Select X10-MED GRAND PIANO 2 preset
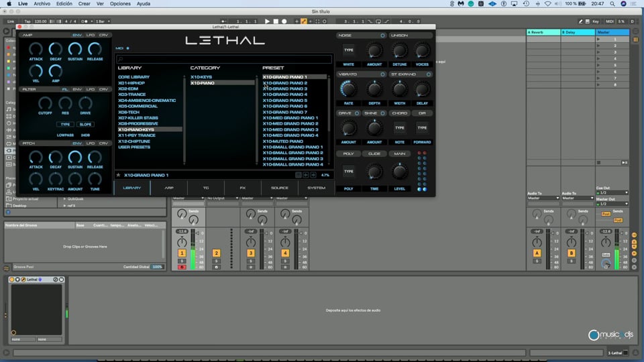This screenshot has height=362, width=644. tap(290, 123)
